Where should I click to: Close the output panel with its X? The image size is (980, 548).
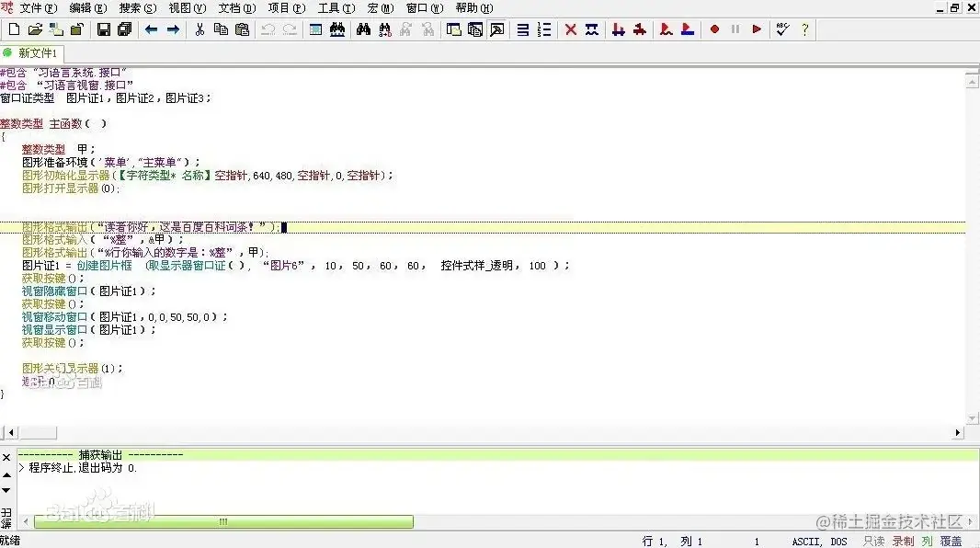click(x=6, y=457)
